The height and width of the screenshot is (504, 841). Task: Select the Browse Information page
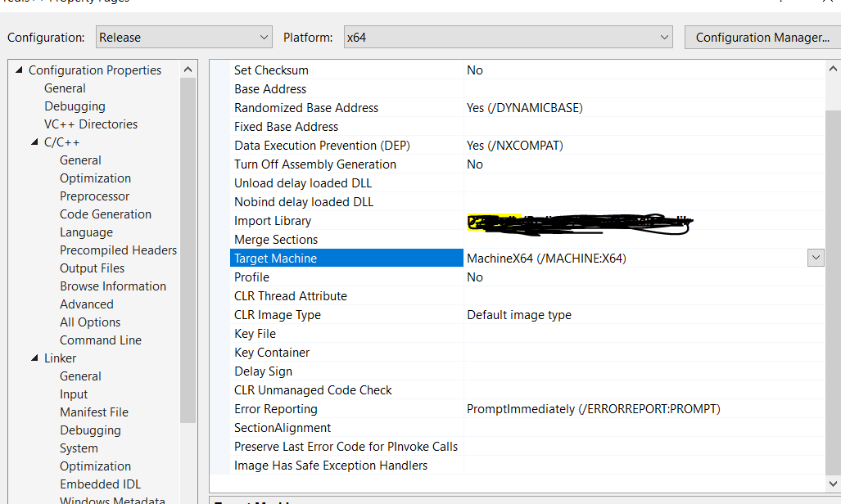112,286
